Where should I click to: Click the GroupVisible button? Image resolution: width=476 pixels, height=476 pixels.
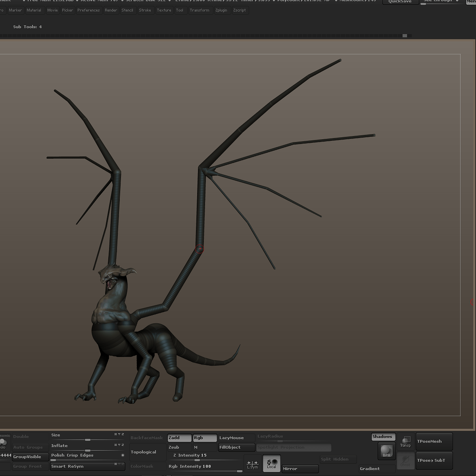[30, 457]
